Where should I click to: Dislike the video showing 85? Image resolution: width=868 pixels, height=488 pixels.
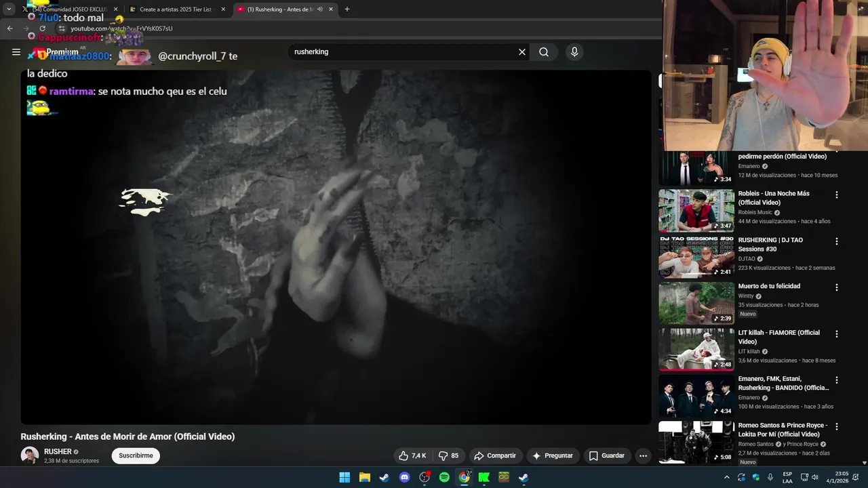click(x=448, y=455)
